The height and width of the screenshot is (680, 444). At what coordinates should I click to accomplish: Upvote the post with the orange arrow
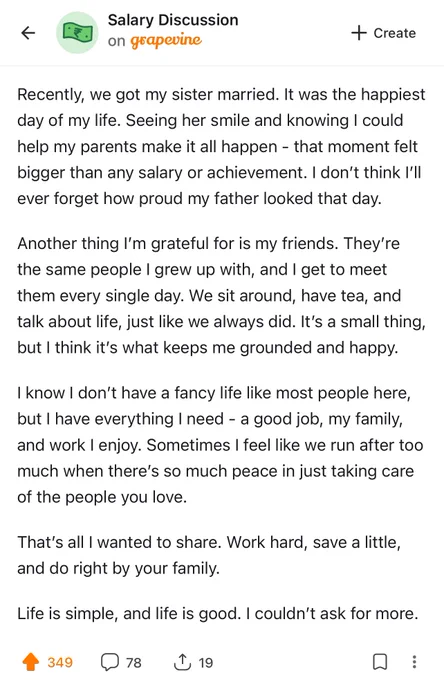30,662
